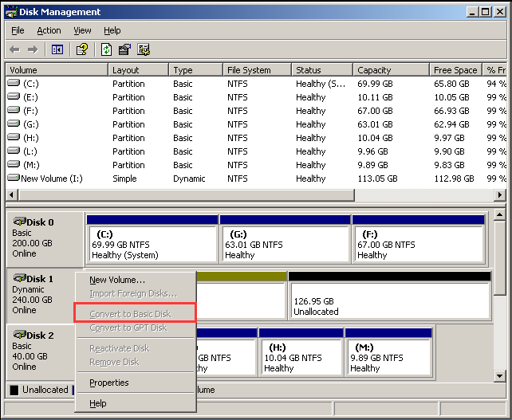Viewport: 512px width, 420px height.
Task: Click the horizontal scrollbar thumb of volume list
Action: tap(186, 194)
